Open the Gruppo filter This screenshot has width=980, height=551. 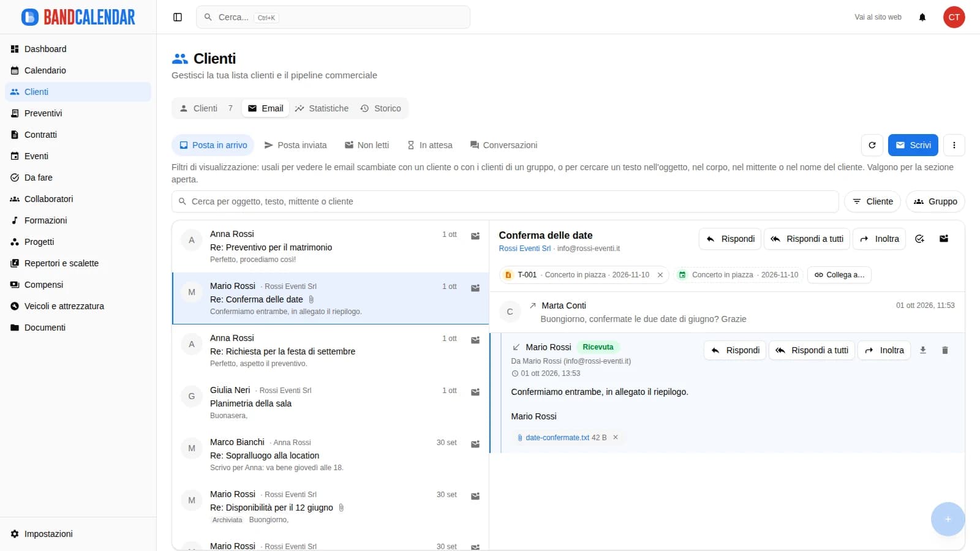[x=935, y=201]
